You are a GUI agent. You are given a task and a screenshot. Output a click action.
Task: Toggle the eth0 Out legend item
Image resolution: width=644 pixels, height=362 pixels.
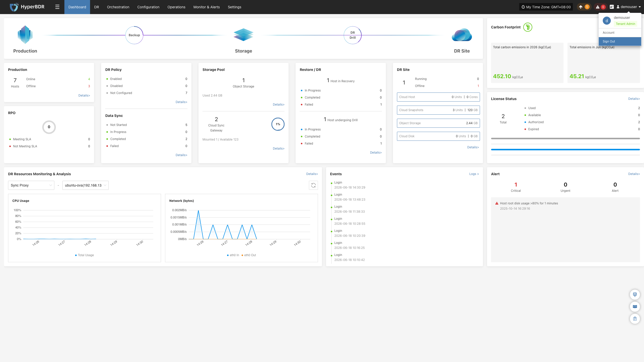pyautogui.click(x=249, y=255)
